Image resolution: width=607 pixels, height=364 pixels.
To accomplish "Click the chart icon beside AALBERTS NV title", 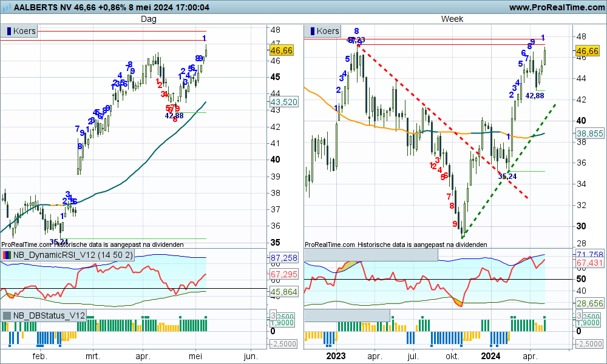I will pyautogui.click(x=7, y=7).
